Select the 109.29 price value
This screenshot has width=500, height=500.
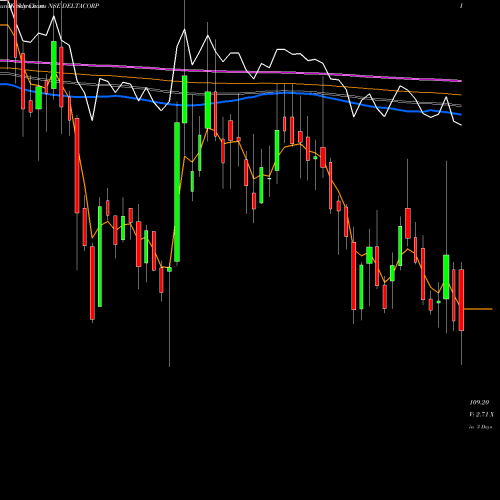[x=479, y=402]
